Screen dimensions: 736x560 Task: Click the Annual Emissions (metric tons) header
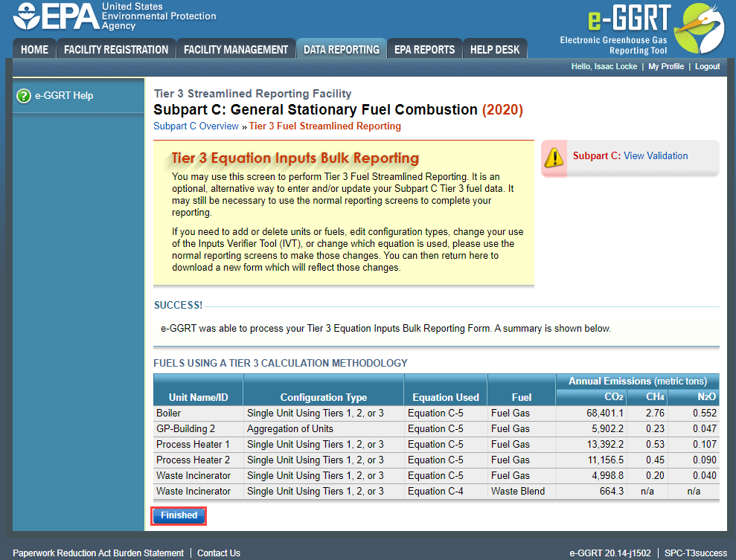[638, 382]
